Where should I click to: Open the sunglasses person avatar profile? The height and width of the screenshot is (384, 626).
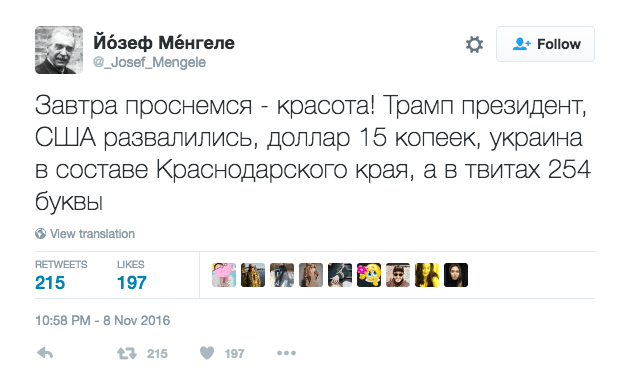pyautogui.click(x=398, y=275)
